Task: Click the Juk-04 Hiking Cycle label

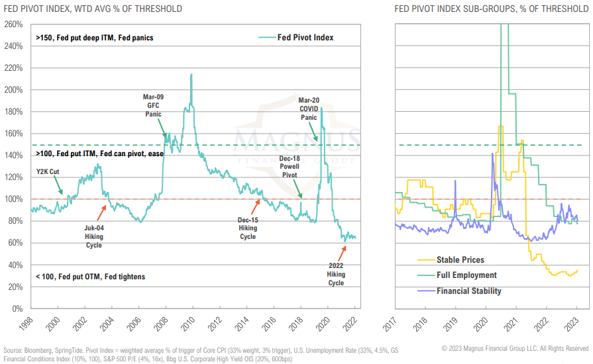Action: pos(94,236)
